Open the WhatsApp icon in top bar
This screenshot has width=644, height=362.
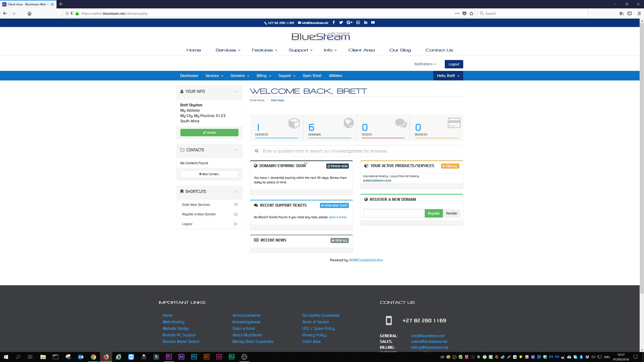coord(358,23)
